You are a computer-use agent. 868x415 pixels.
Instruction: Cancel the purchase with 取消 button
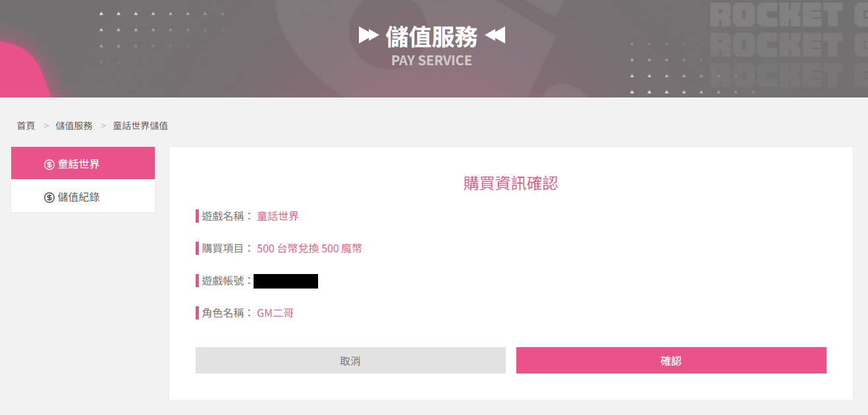tap(350, 360)
